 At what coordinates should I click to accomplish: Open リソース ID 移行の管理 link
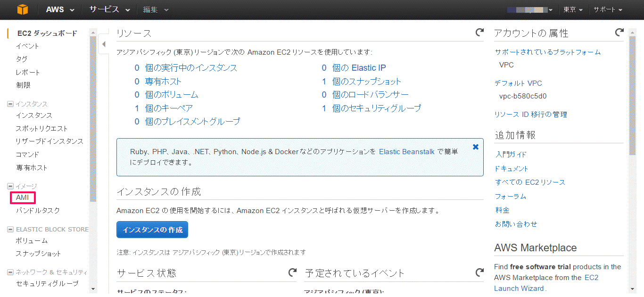(x=531, y=115)
